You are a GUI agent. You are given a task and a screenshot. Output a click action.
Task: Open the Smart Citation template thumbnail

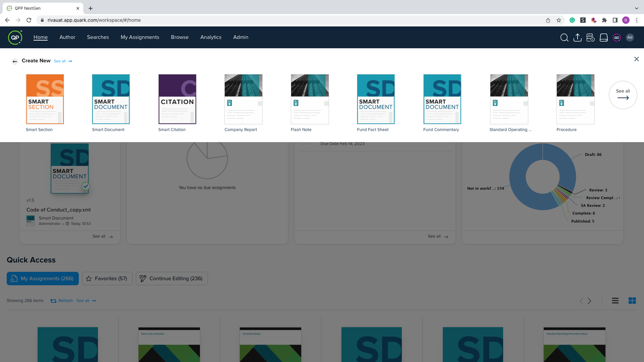point(177,99)
